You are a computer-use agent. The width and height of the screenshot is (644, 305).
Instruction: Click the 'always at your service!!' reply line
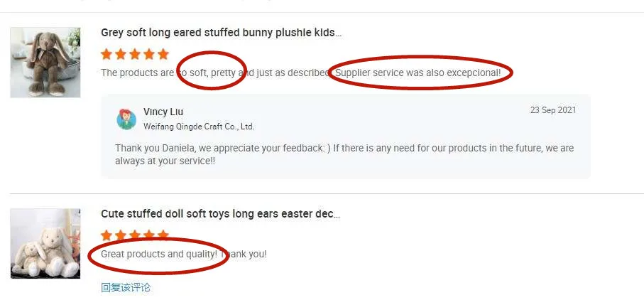pos(165,161)
